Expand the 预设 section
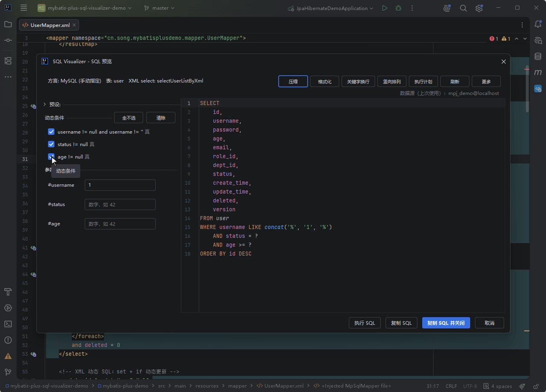The width and height of the screenshot is (546, 392). click(x=45, y=104)
